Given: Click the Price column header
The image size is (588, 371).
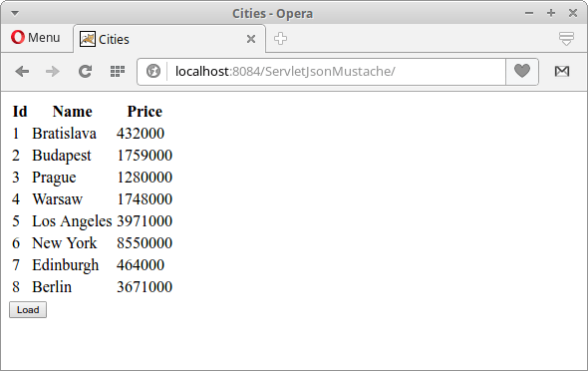Looking at the screenshot, I should tap(145, 112).
